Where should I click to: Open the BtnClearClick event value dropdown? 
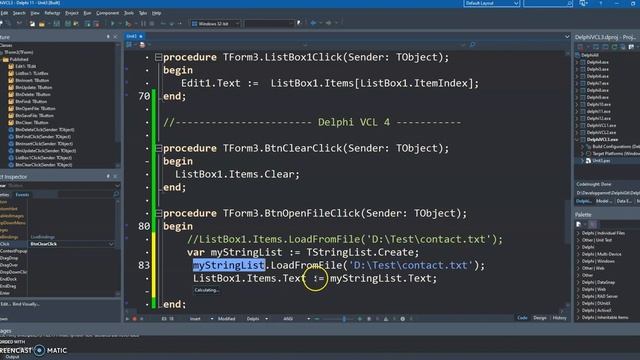(111, 244)
